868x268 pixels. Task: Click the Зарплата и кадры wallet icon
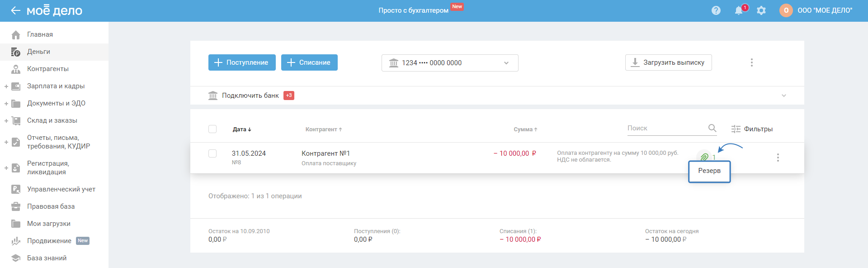16,86
